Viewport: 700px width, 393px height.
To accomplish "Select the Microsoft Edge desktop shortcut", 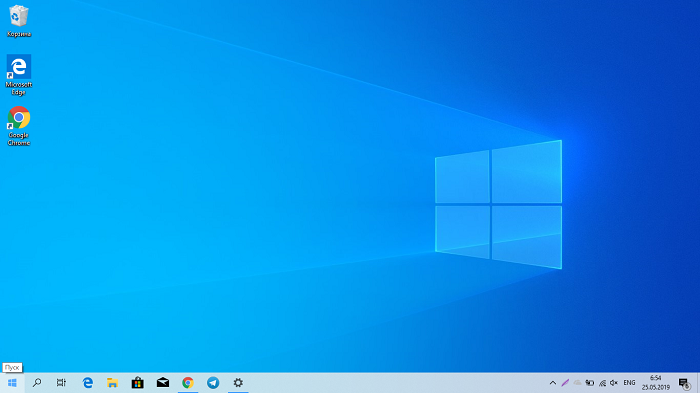I will coord(19,75).
